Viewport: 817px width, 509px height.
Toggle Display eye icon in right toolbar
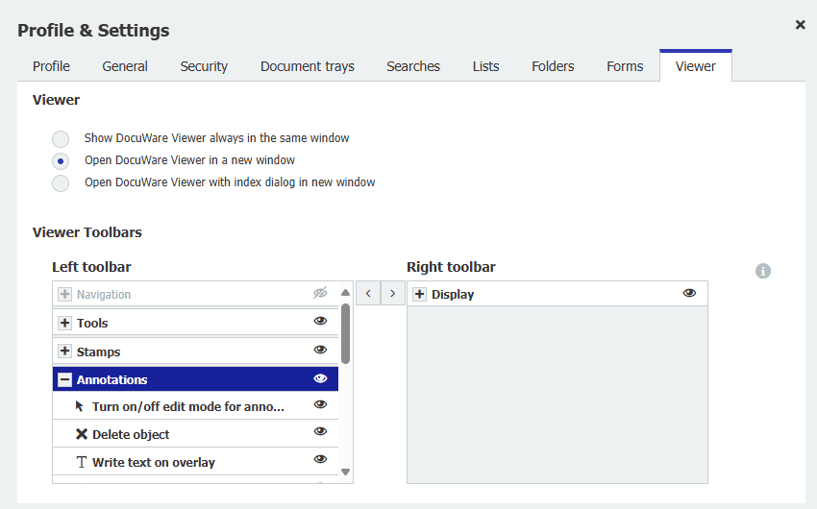tap(689, 294)
